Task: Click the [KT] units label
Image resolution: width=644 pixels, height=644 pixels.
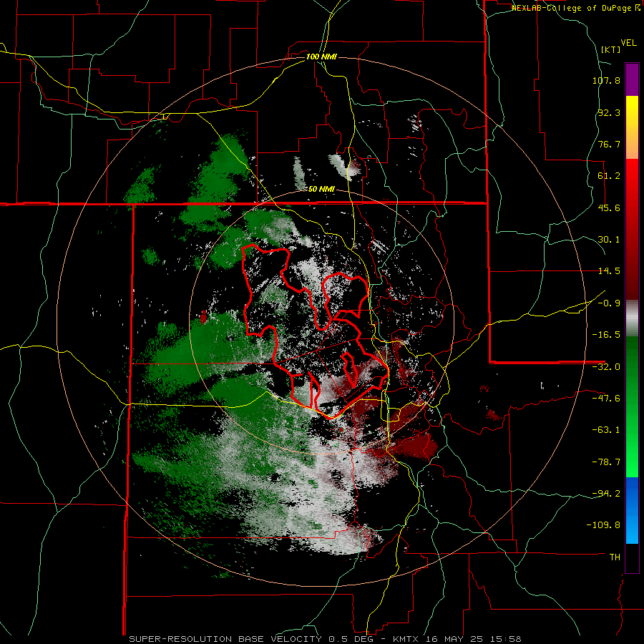Action: click(x=610, y=49)
